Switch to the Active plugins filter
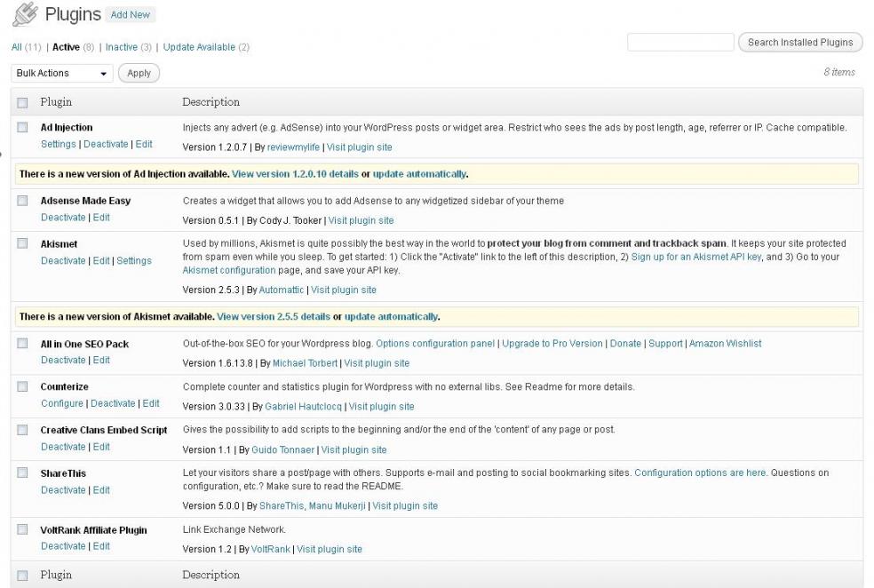 (66, 47)
